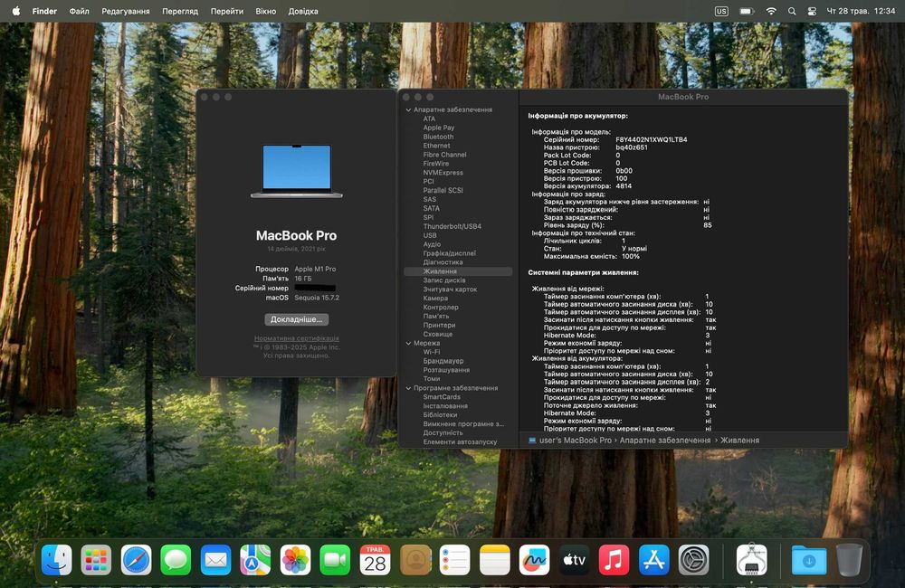Screen dimensions: 905x588
Task: Open the Вікно menu
Action: tap(265, 11)
